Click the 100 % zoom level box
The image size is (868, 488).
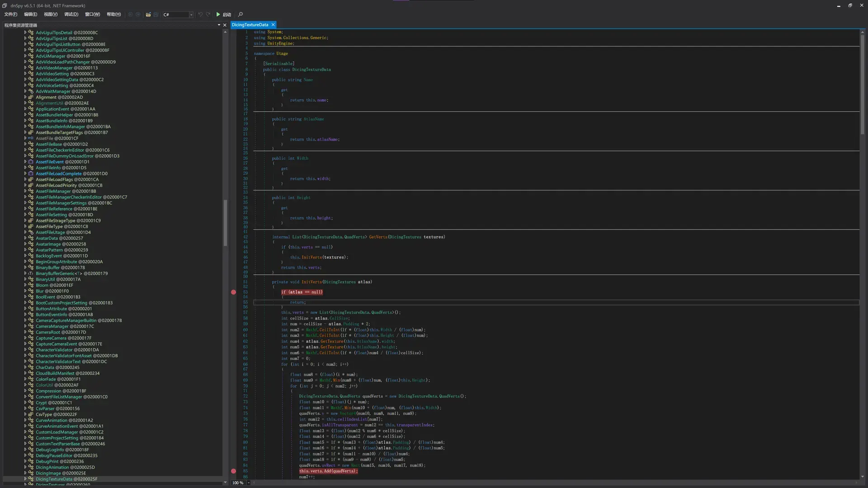pyautogui.click(x=238, y=483)
